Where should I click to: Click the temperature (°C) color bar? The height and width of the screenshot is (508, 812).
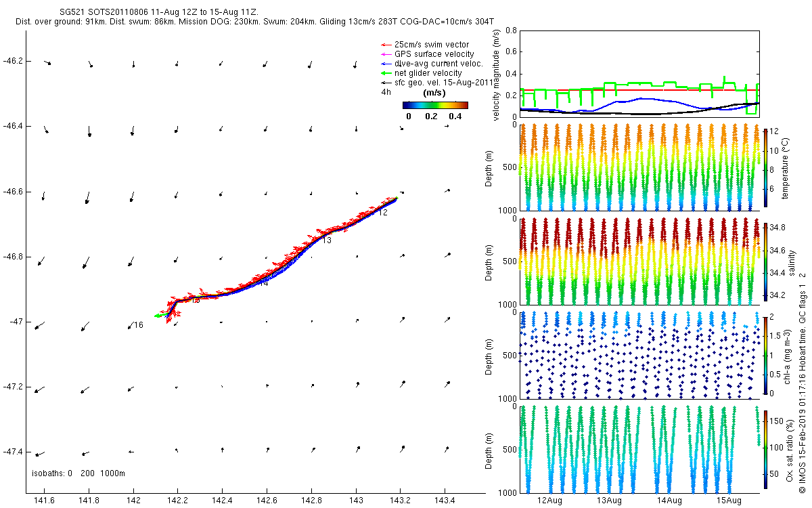pyautogui.click(x=765, y=167)
